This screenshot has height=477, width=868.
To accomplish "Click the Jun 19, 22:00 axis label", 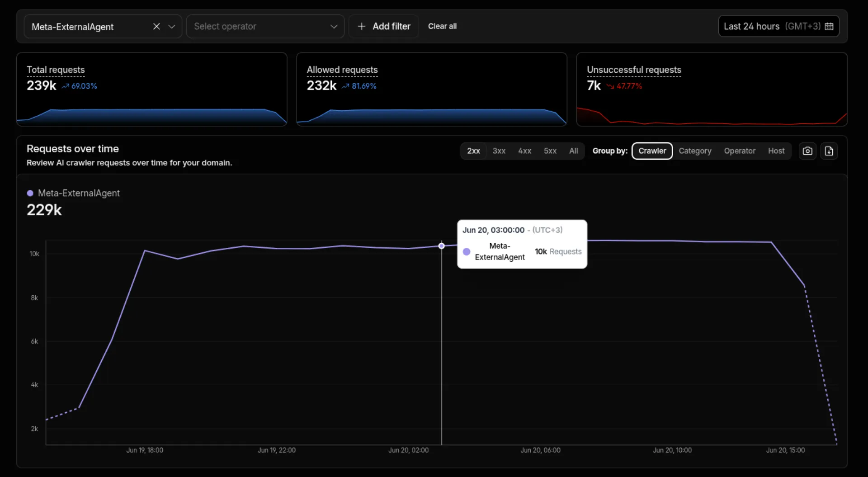I will (277, 450).
